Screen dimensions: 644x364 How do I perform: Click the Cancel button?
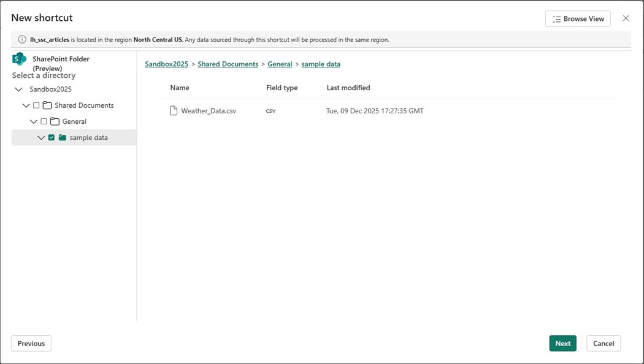pos(604,344)
